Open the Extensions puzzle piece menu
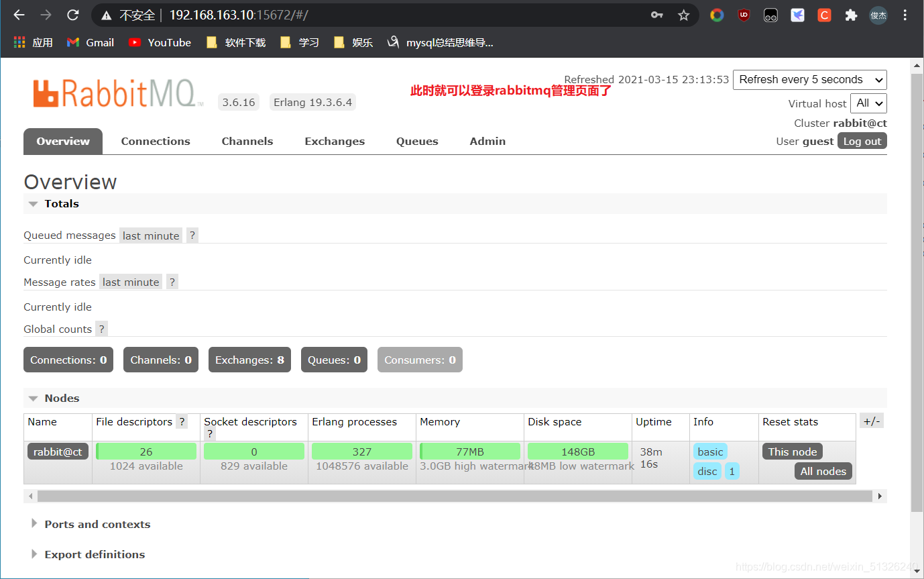924x579 pixels. tap(851, 15)
